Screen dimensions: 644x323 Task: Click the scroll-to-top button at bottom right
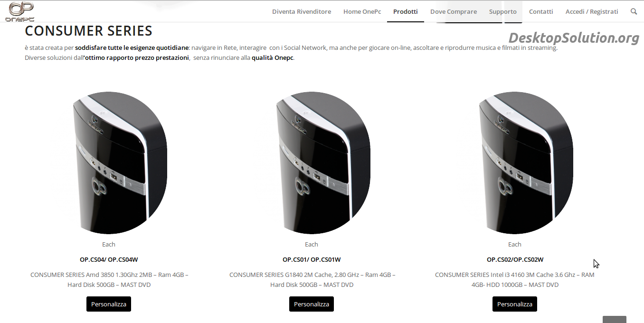pos(615,319)
